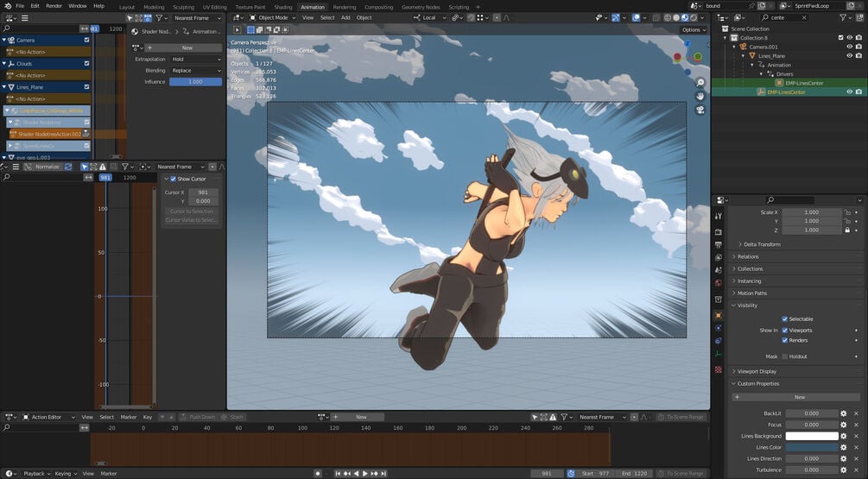Open the World properties tab icon
Viewport: 868px width, 479px height.
click(719, 282)
